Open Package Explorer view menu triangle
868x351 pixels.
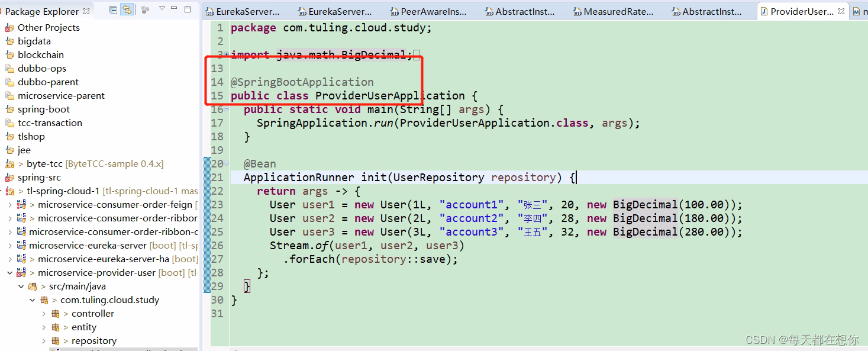click(162, 9)
